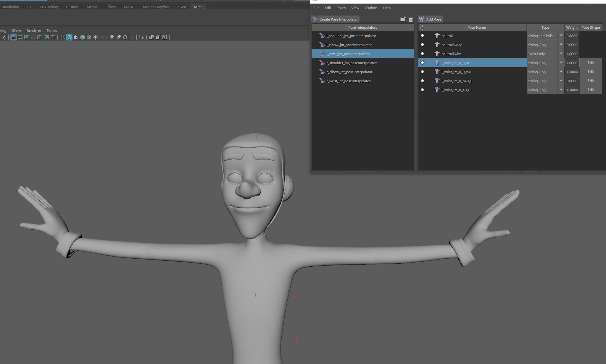Select r_elbow_jnt_poseInterpolator in the list

click(x=349, y=72)
